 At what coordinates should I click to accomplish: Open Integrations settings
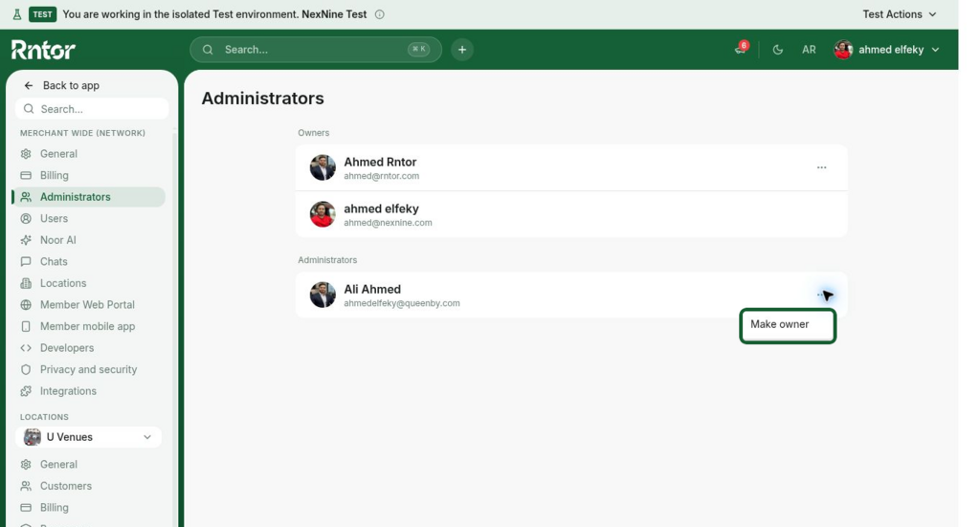(89, 391)
